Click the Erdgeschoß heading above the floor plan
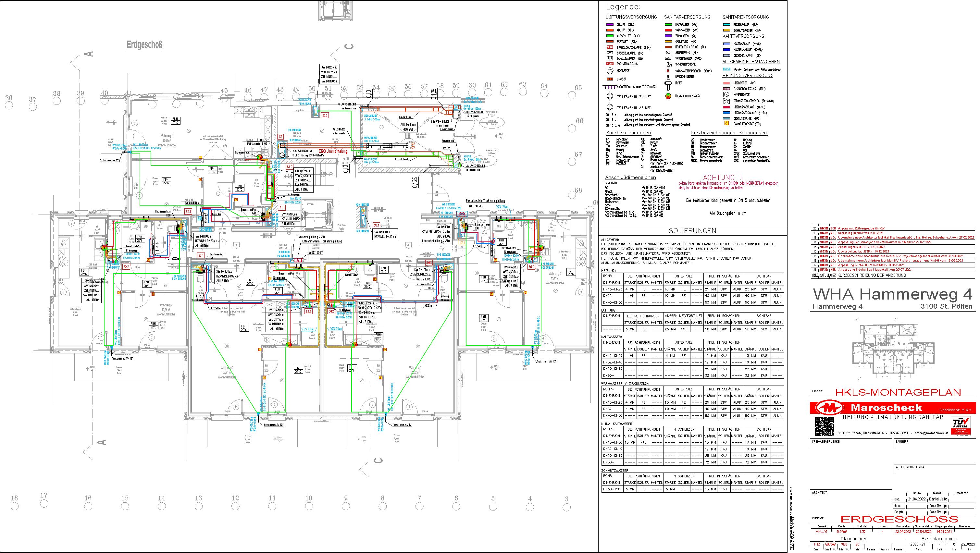The image size is (980, 553). click(x=144, y=45)
